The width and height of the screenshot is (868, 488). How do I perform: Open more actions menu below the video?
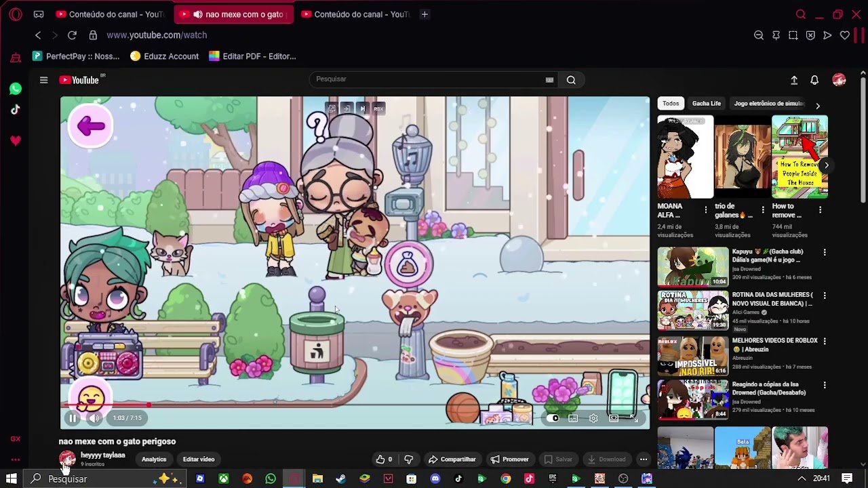[x=644, y=460]
